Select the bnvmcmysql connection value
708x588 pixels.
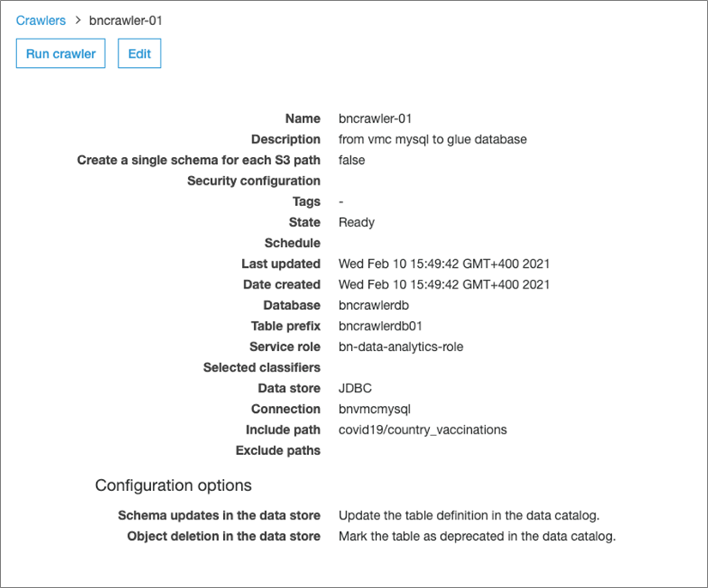point(371,409)
